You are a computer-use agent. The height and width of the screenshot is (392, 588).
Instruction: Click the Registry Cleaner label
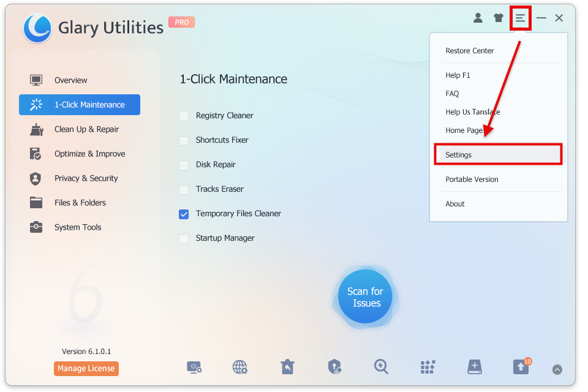(x=224, y=116)
